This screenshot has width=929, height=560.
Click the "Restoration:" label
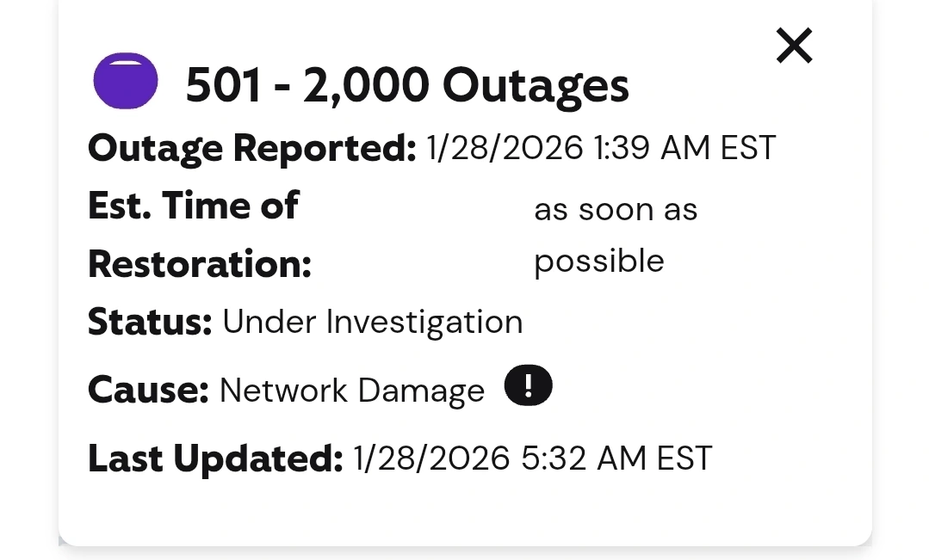click(x=199, y=264)
